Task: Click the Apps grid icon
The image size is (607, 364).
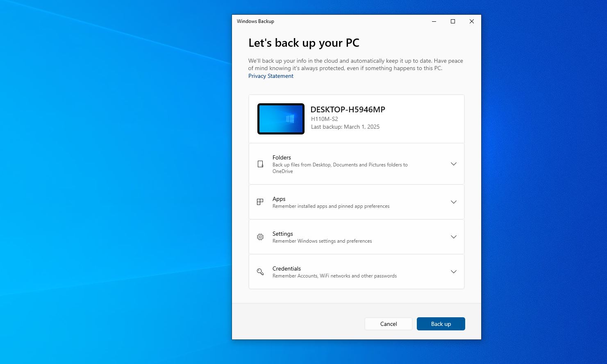Action: 260,202
